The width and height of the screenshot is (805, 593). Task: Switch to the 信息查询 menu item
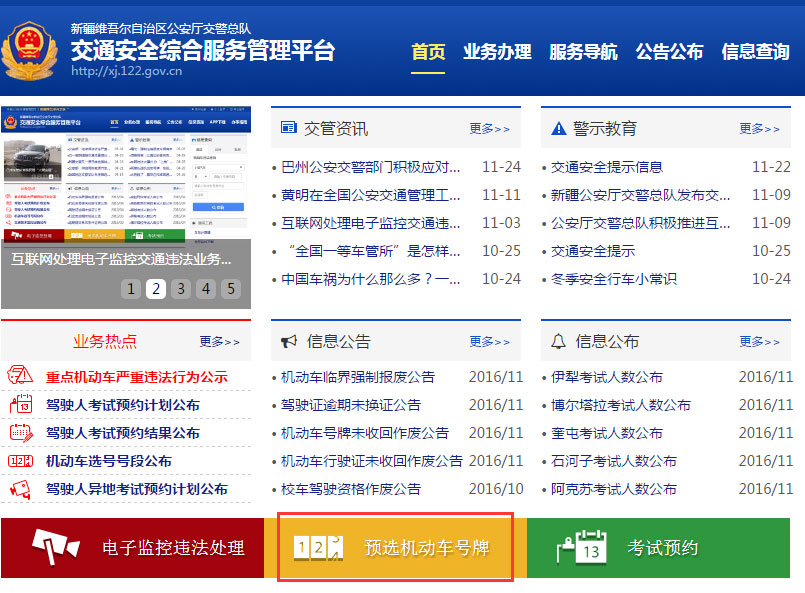tap(755, 53)
